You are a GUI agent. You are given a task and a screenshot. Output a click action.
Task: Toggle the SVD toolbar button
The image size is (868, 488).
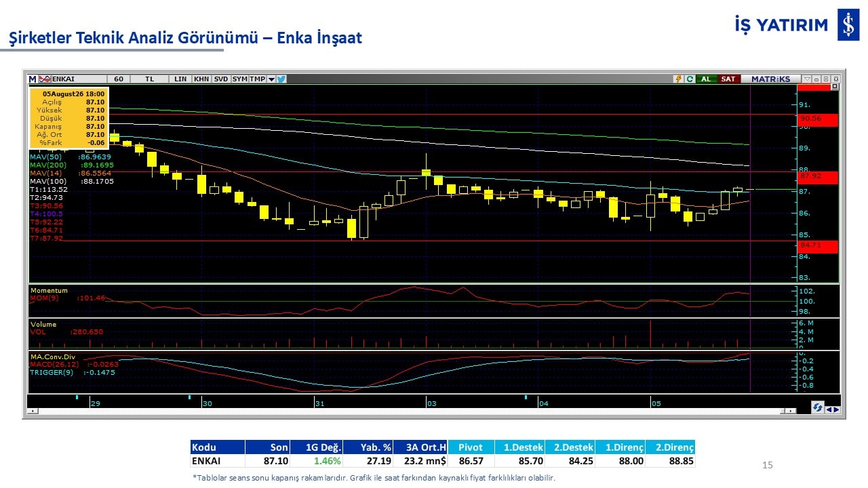[x=221, y=79]
